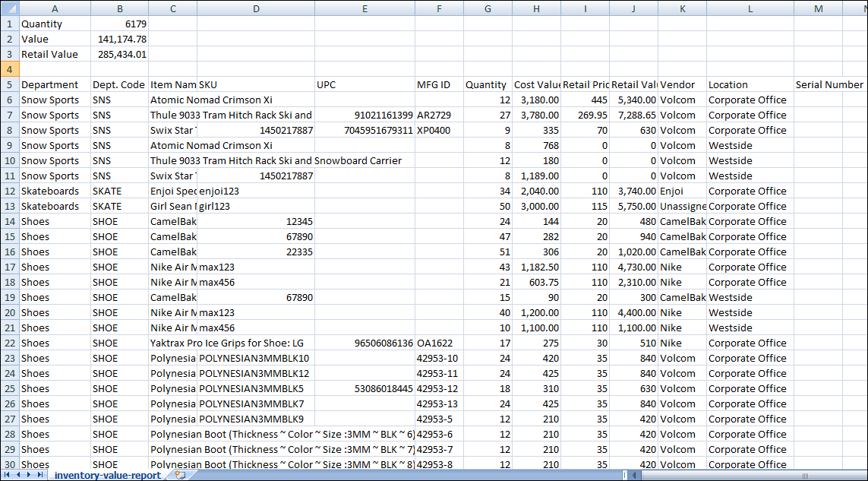Select column A header
Viewport: 868px width, 481px height.
(55, 8)
